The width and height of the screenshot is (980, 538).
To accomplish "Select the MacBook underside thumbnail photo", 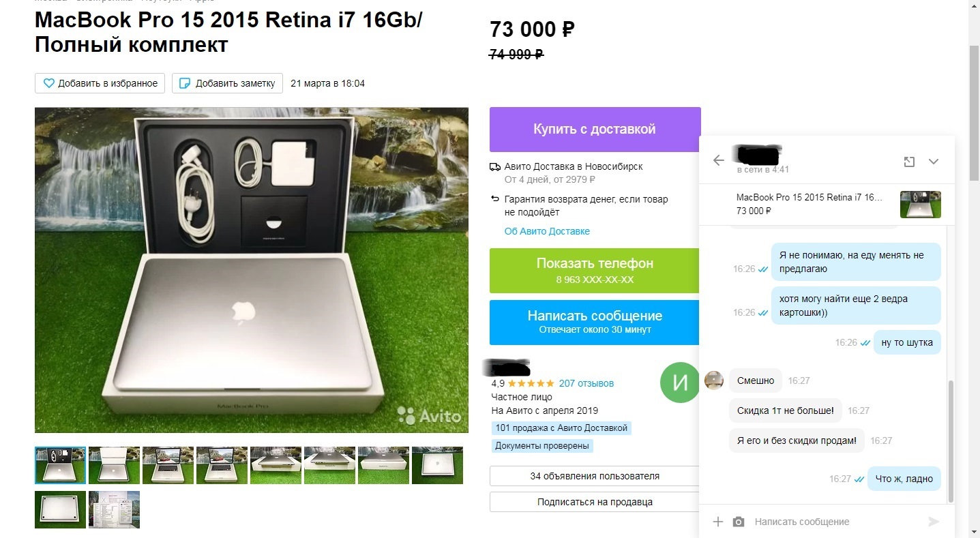I will (x=60, y=509).
